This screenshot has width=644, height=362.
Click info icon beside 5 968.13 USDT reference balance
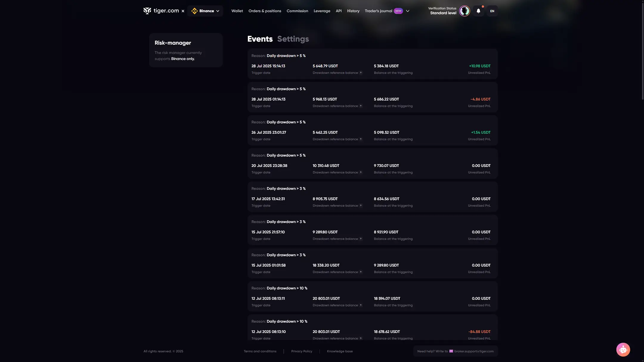point(361,106)
